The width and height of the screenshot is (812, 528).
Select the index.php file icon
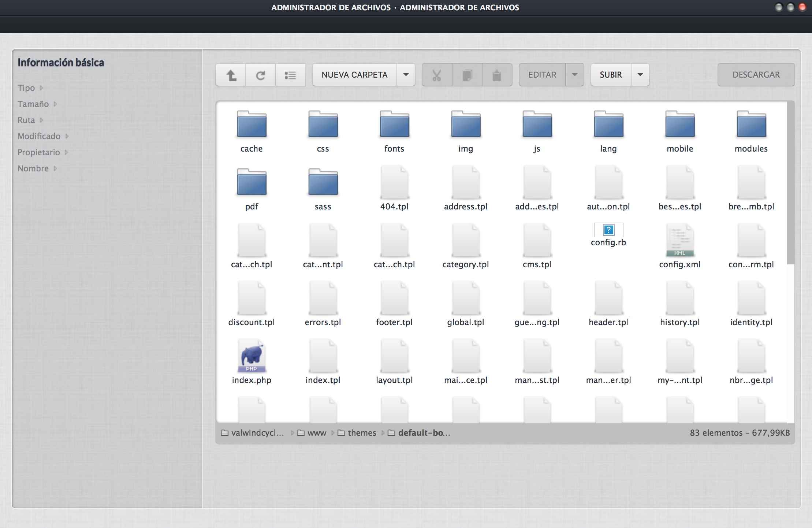click(x=252, y=356)
